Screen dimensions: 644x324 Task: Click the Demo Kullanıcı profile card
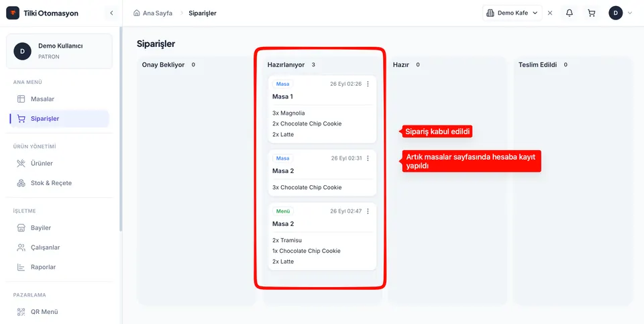[59, 51]
